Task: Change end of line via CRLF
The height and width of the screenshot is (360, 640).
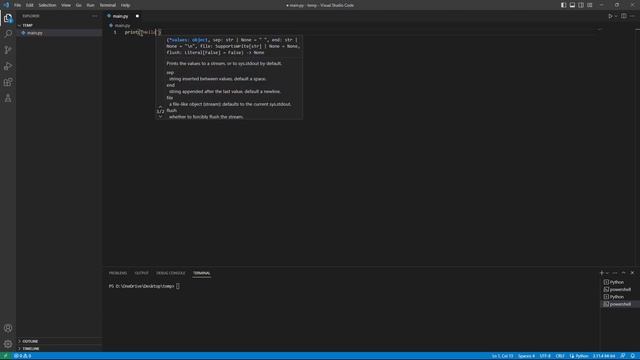Action: pyautogui.click(x=560, y=356)
